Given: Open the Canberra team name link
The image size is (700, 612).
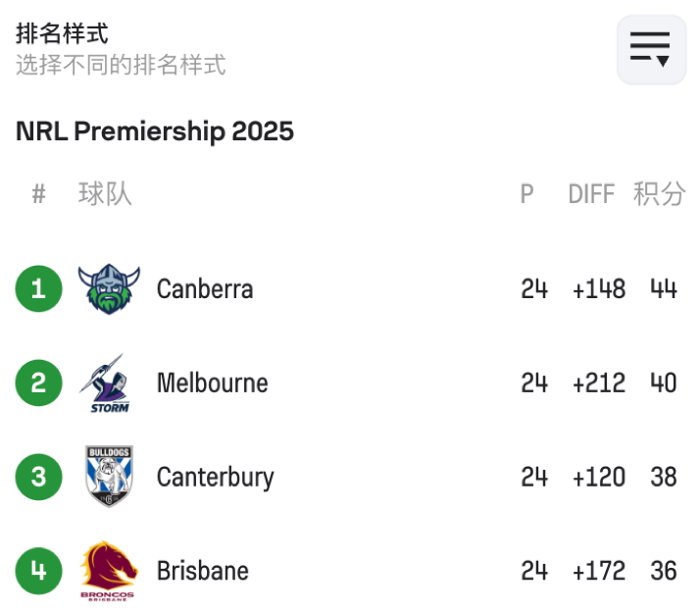Looking at the screenshot, I should (205, 289).
